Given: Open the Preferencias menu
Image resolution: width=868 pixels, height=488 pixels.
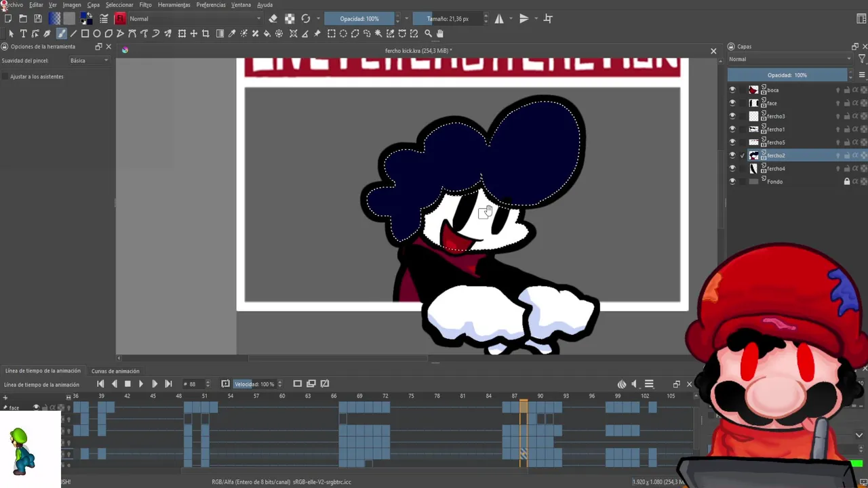Looking at the screenshot, I should pos(211,5).
